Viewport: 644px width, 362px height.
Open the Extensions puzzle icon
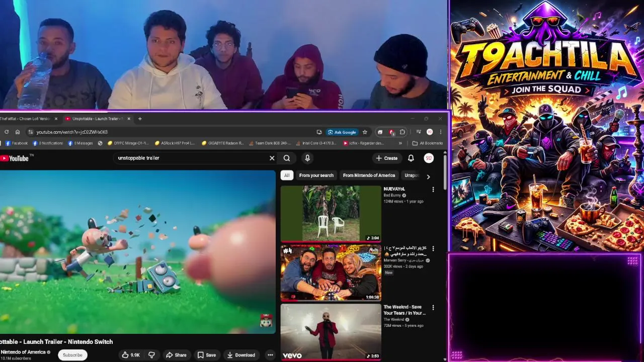[x=403, y=132]
